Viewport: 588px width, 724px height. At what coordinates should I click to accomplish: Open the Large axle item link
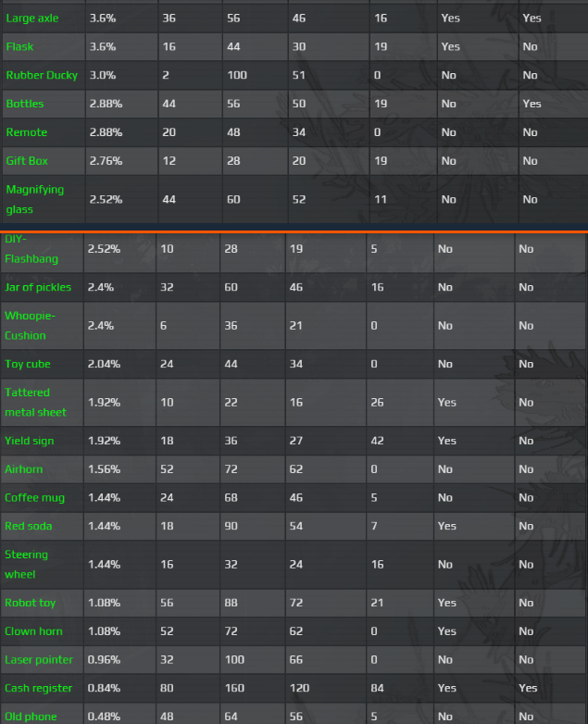(32, 18)
